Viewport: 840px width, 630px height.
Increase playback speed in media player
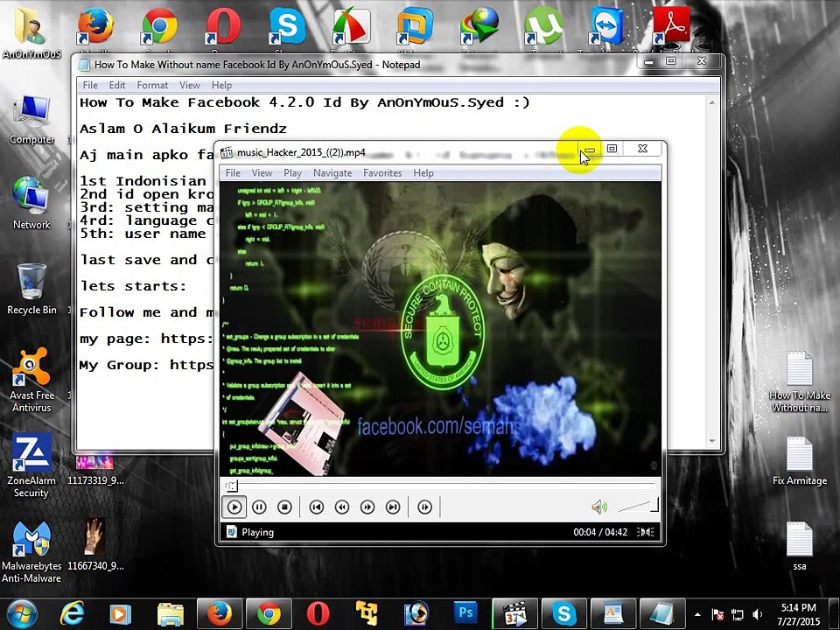367,507
